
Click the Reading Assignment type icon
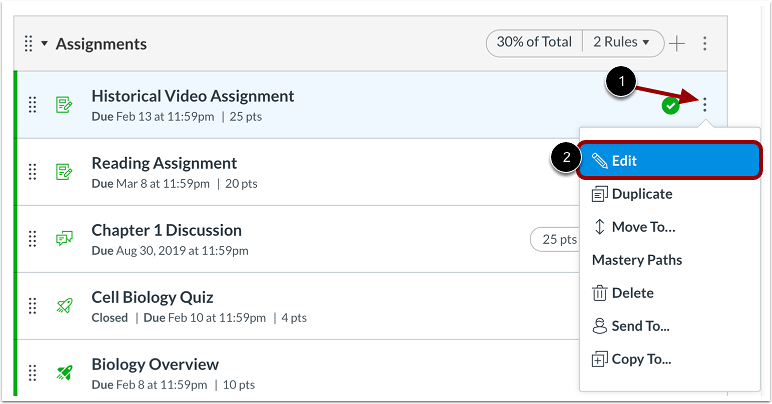click(64, 172)
